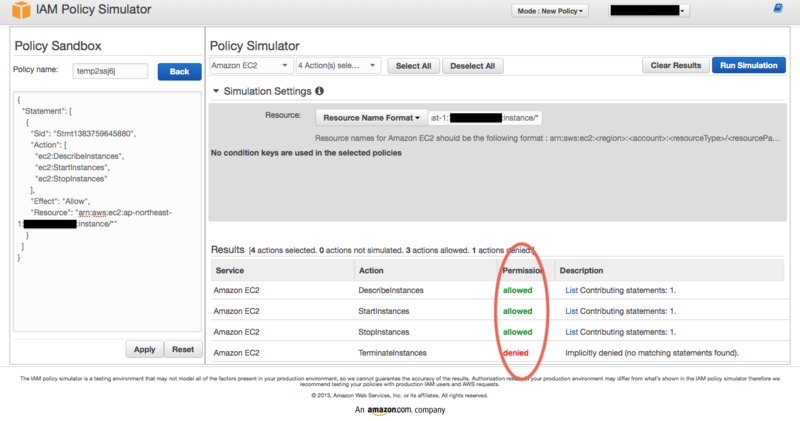Screen dimensions: 800x421
Task: Click the Clear Results button
Action: [676, 65]
